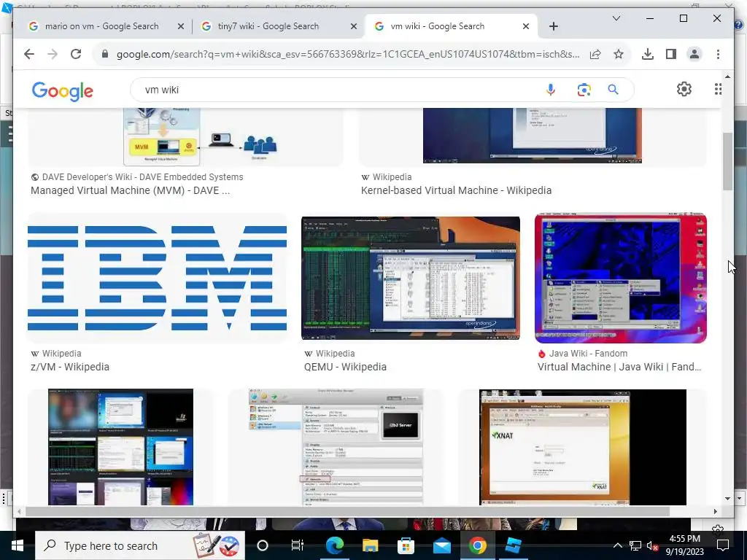Toggle Chrome side panel
The width and height of the screenshot is (747, 560).
(671, 54)
